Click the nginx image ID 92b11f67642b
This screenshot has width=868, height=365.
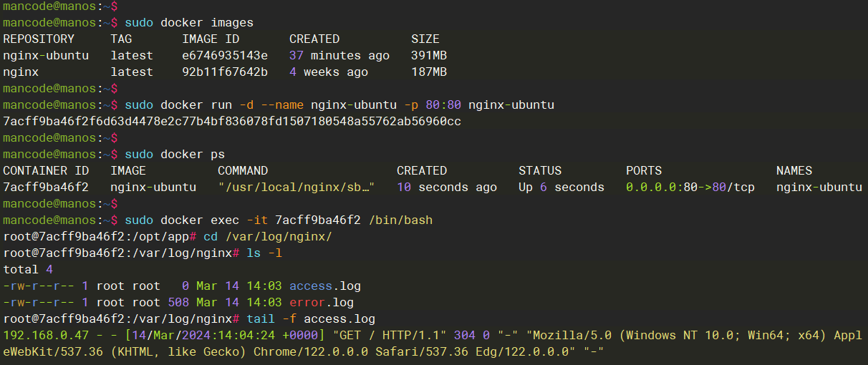click(x=225, y=72)
